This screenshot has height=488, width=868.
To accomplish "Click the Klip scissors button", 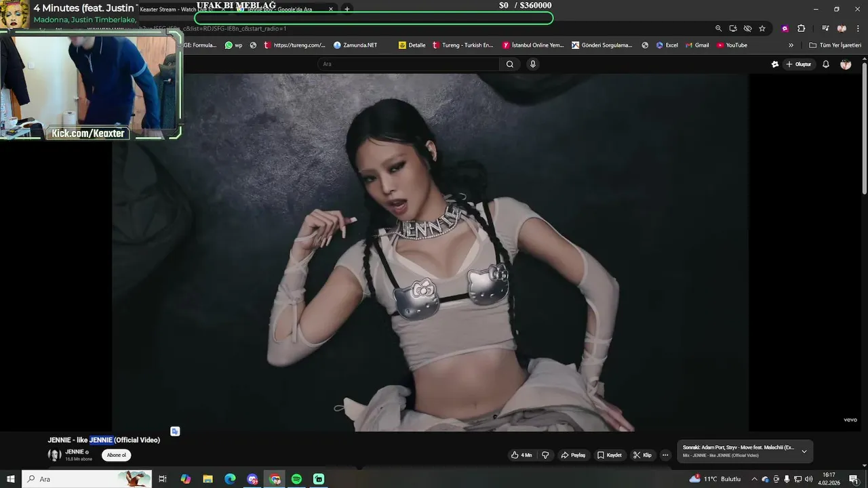I will click(642, 455).
